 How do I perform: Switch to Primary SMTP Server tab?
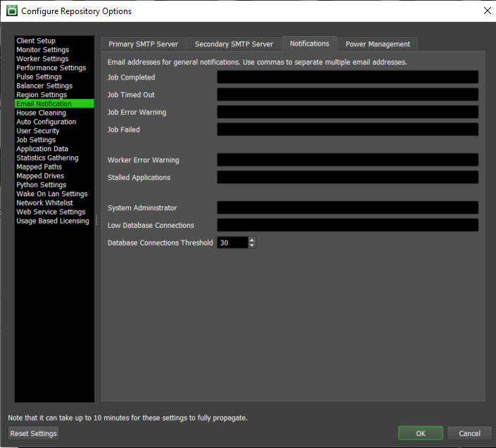[x=143, y=44]
